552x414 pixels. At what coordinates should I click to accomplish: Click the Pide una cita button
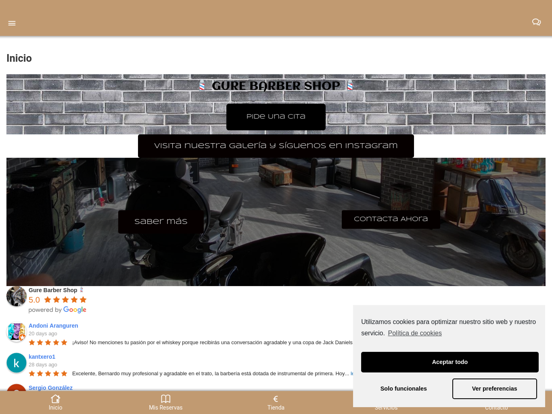tap(276, 117)
